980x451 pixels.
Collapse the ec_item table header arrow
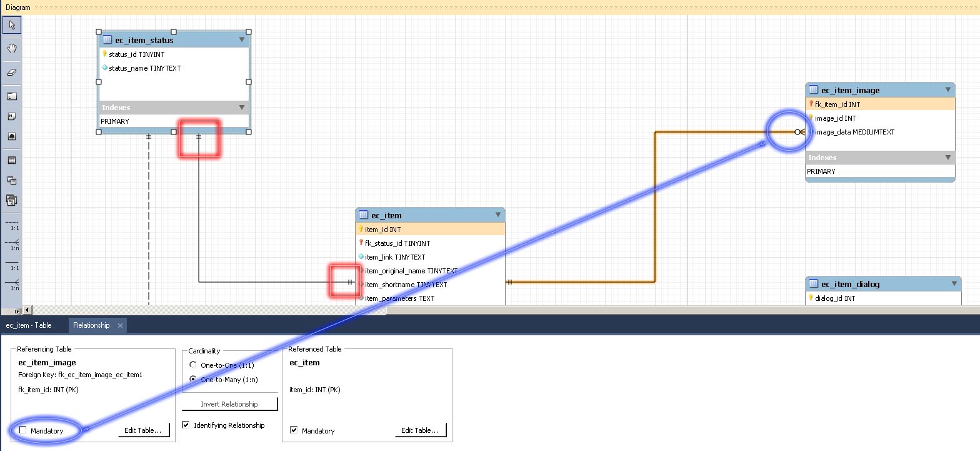click(x=498, y=215)
